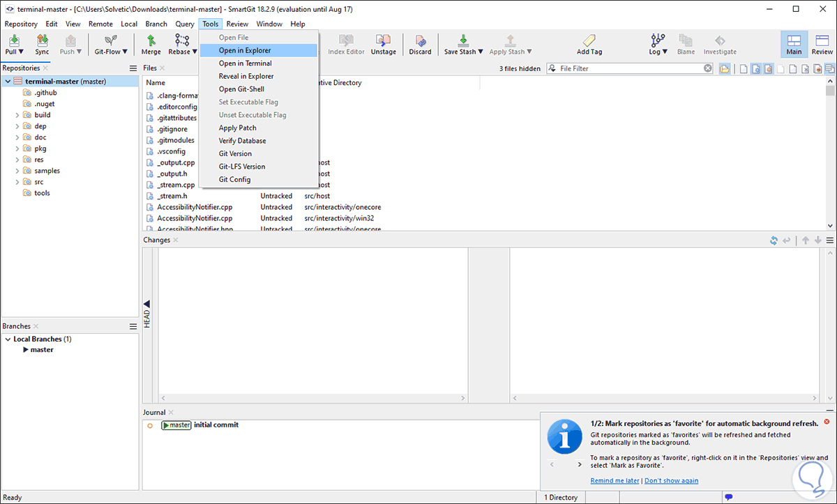Click the Don't show again link
This screenshot has width=837, height=504.
pos(671,480)
